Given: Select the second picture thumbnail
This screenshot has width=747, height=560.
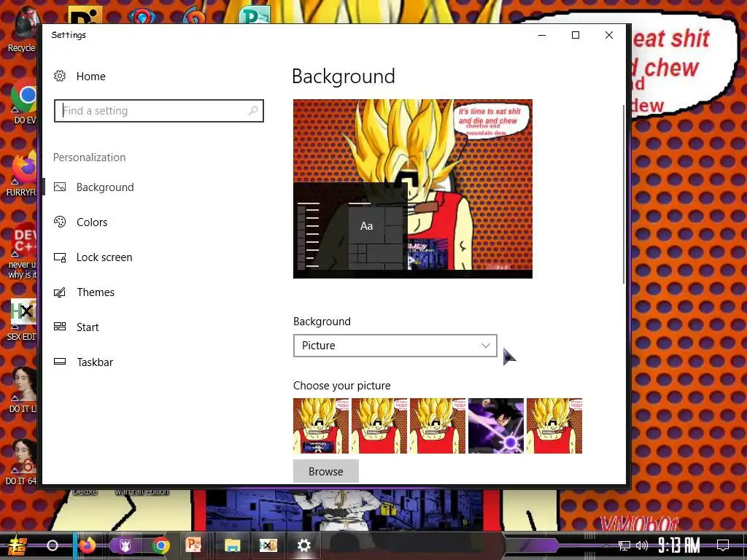Looking at the screenshot, I should (379, 426).
